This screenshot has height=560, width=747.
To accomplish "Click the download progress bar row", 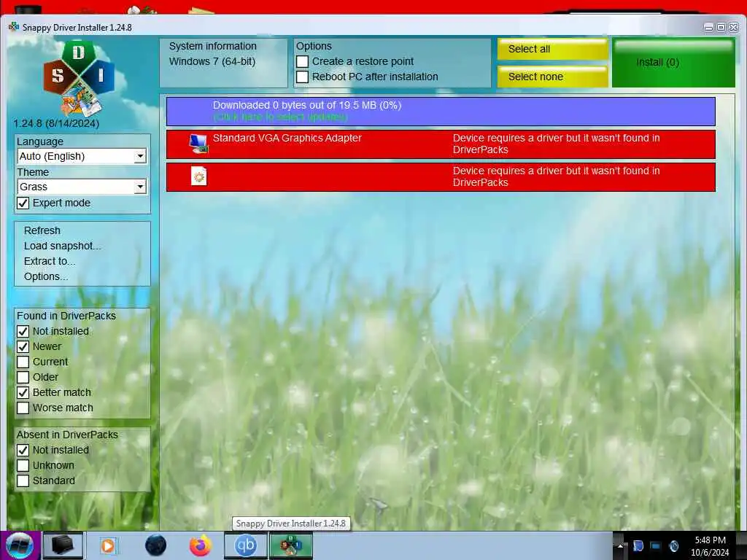I will (x=441, y=112).
